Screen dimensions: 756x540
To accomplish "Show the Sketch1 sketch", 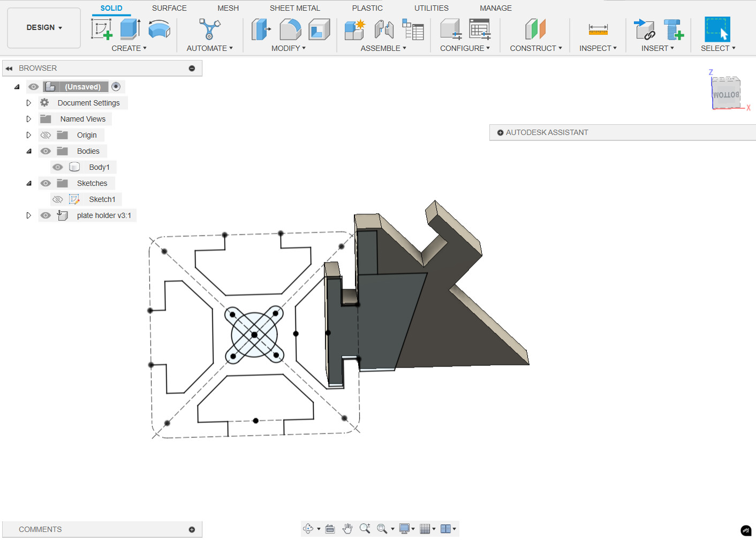I will coord(57,199).
